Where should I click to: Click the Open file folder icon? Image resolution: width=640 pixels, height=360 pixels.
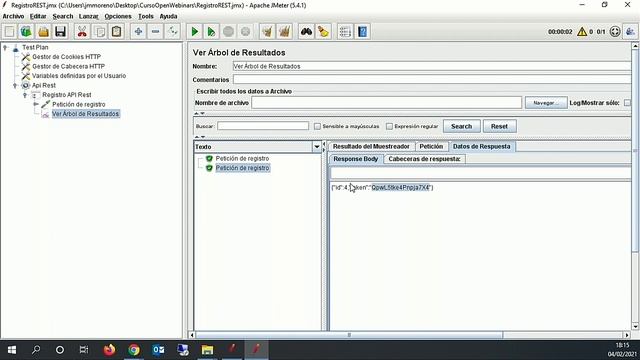click(43, 31)
